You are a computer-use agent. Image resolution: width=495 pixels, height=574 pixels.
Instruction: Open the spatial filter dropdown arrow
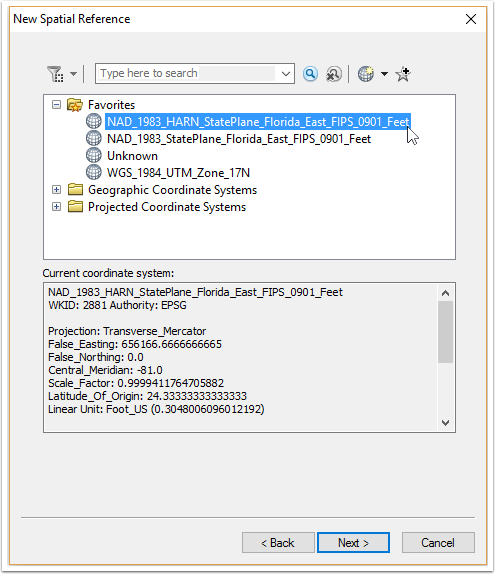coord(73,74)
